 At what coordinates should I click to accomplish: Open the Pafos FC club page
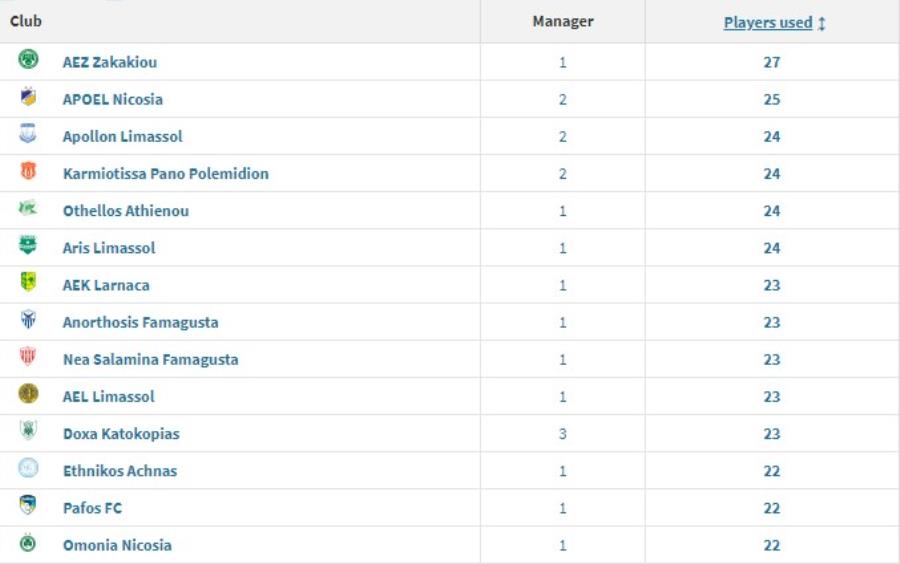(92, 508)
